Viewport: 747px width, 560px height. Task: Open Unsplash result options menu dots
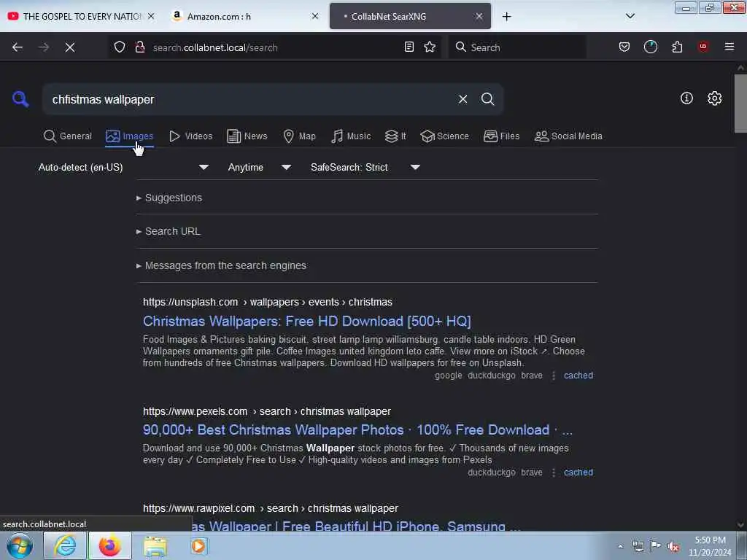pyautogui.click(x=553, y=376)
